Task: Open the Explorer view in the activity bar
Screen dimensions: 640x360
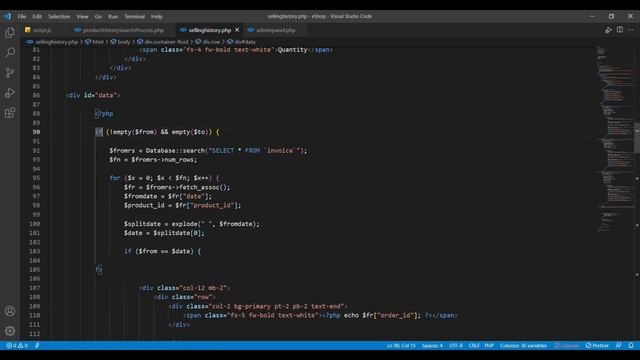Action: (10, 32)
